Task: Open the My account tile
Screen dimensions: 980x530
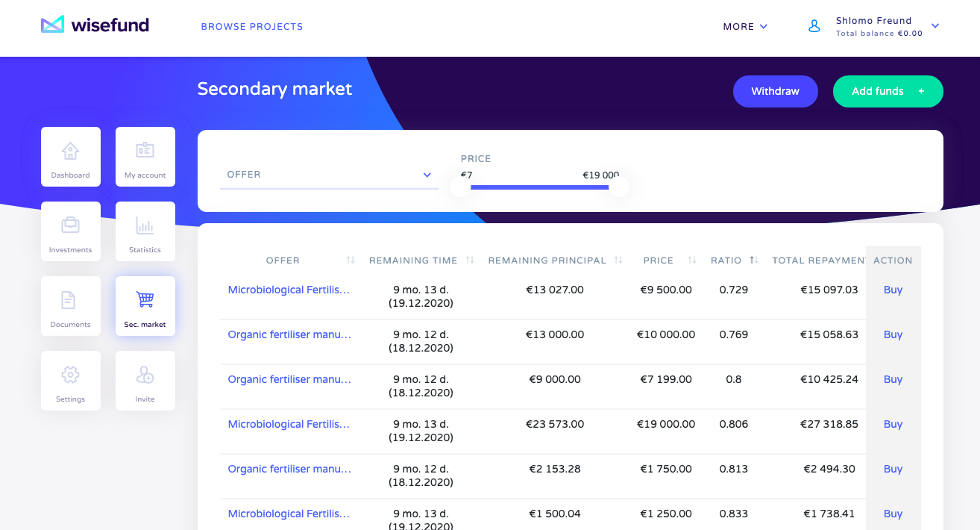Action: point(145,157)
